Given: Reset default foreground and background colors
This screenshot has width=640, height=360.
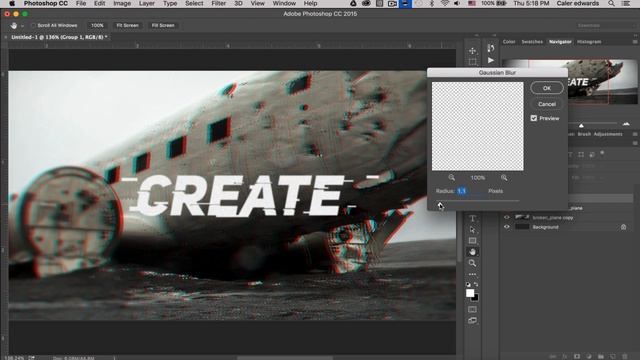Looking at the screenshot, I should coord(468,284).
